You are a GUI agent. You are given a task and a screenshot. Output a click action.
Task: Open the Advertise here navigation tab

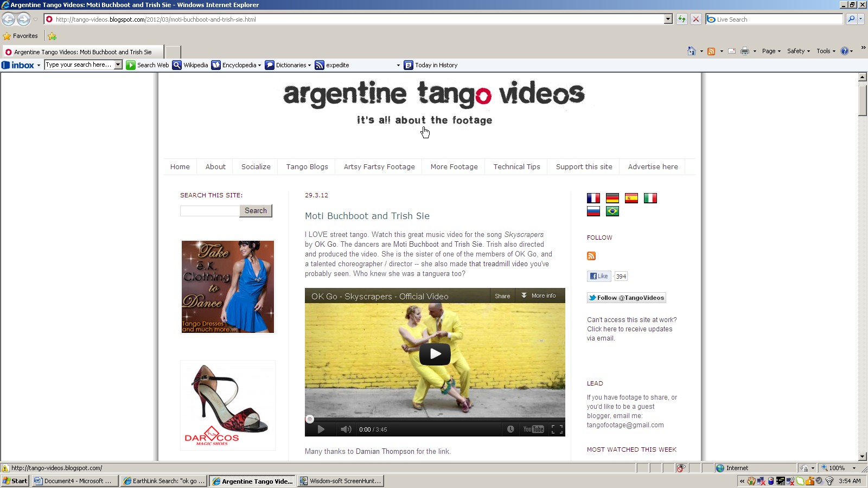[x=653, y=166]
